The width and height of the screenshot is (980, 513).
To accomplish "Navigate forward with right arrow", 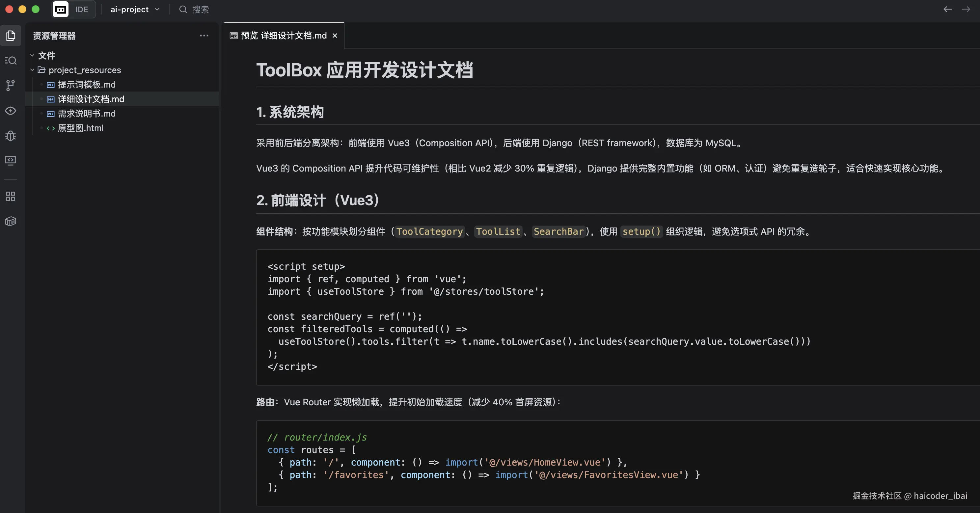I will 966,10.
